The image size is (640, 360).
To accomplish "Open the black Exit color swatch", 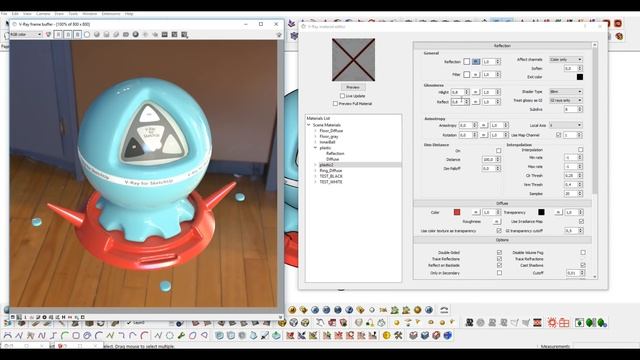I will [x=580, y=77].
